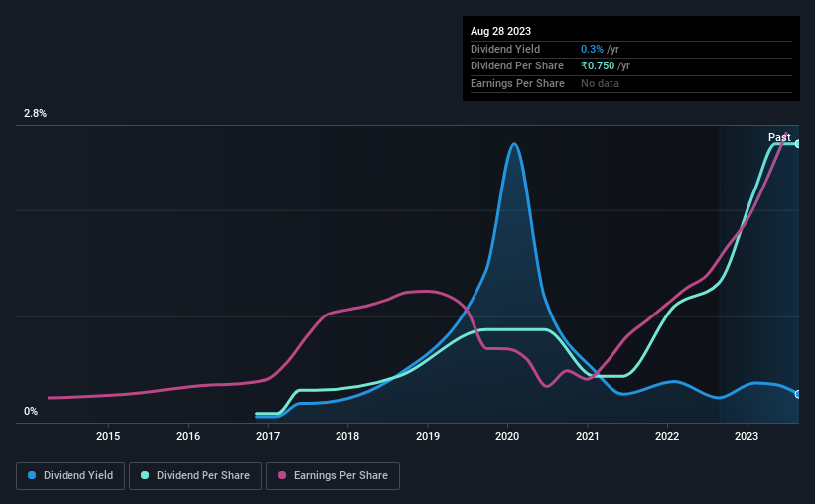Select the 2018 axis label
815x504 pixels.
tap(347, 436)
